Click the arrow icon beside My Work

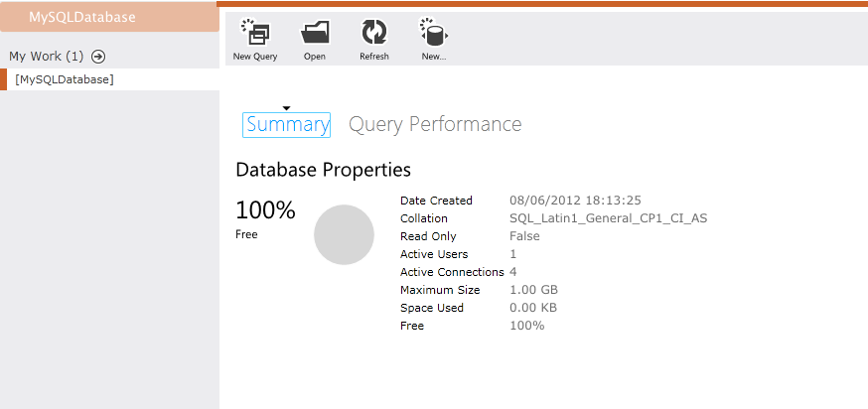coord(98,57)
